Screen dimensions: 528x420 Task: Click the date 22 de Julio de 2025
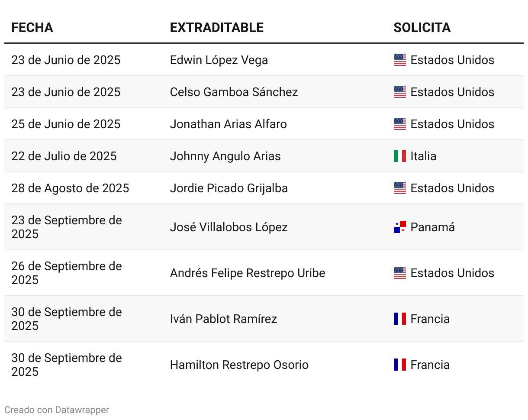pos(64,156)
